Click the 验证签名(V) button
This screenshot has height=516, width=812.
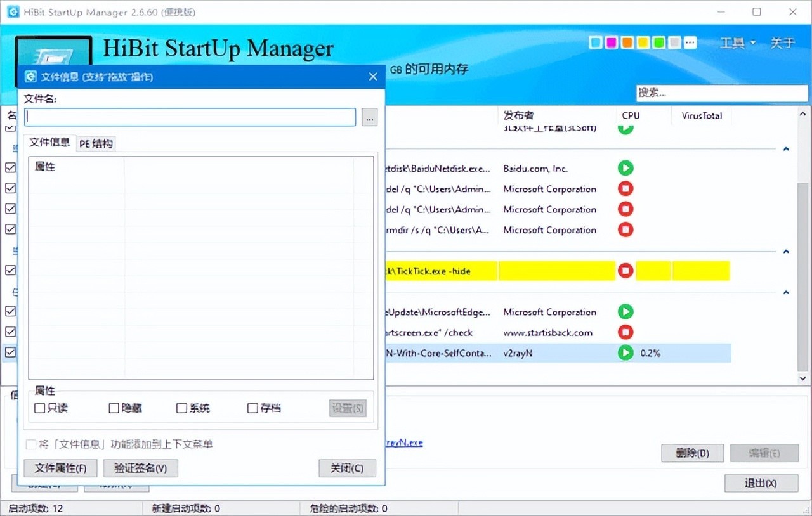coord(140,468)
